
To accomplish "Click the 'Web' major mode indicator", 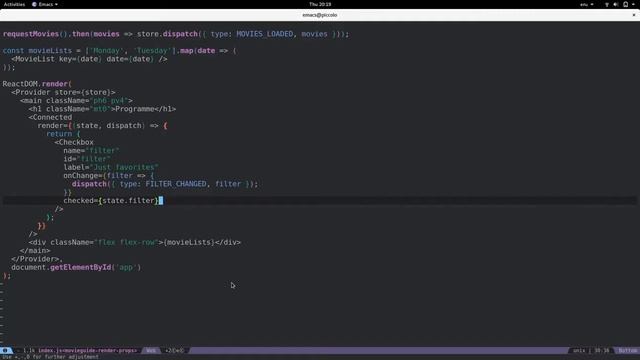I will click(151, 350).
